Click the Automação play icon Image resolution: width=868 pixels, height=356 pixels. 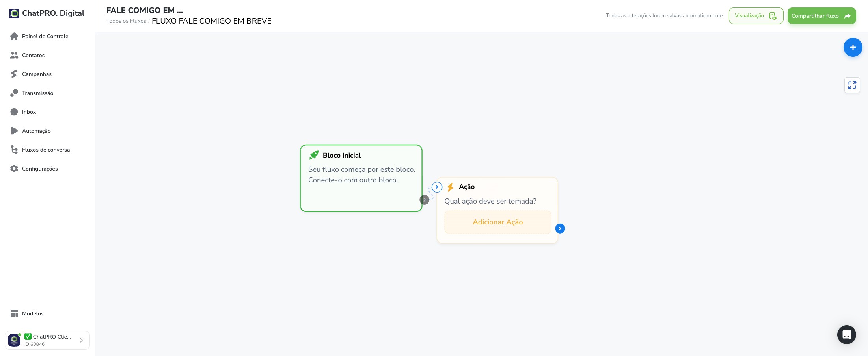point(14,131)
